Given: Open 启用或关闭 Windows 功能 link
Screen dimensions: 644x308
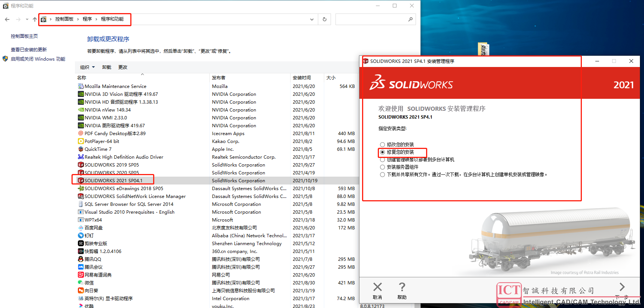Looking at the screenshot, I should tap(38, 59).
